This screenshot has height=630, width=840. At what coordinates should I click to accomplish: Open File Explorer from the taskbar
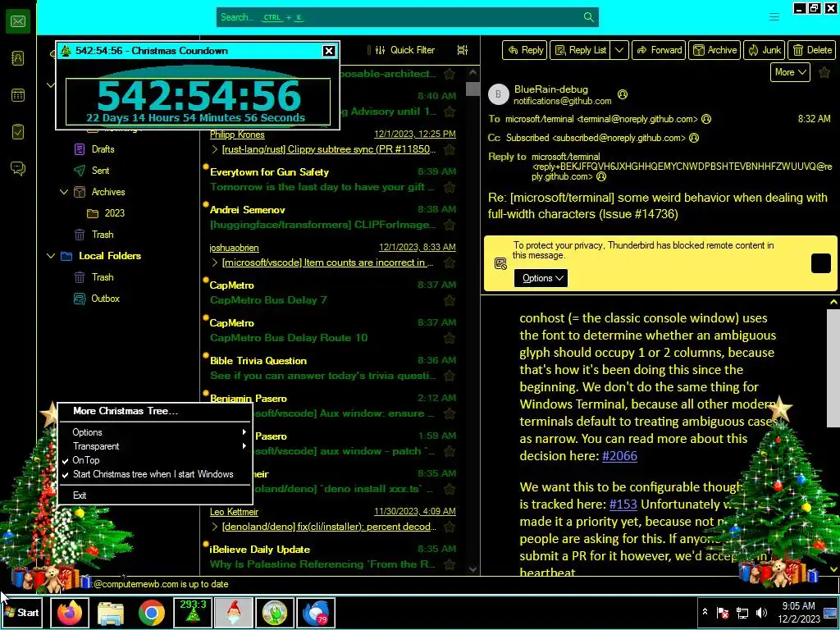(111, 613)
